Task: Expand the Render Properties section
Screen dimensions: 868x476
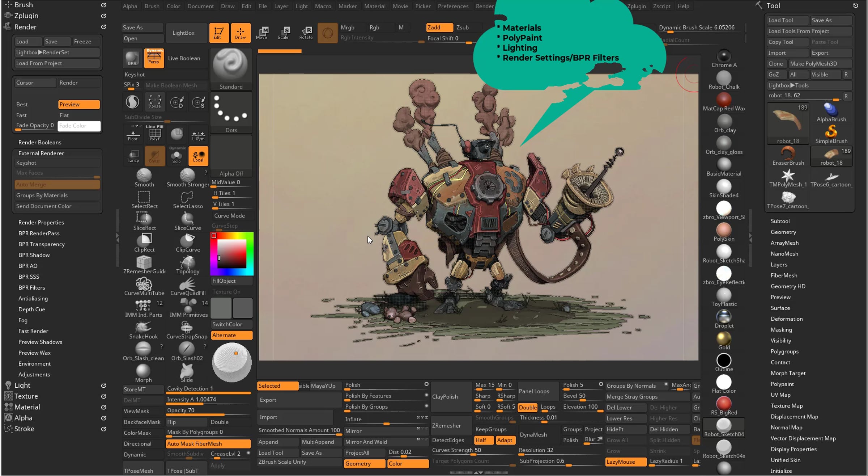Action: click(41, 223)
